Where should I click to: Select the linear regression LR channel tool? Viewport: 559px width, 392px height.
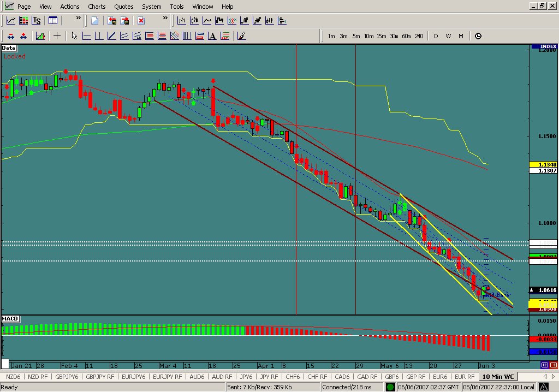pyautogui.click(x=137, y=36)
